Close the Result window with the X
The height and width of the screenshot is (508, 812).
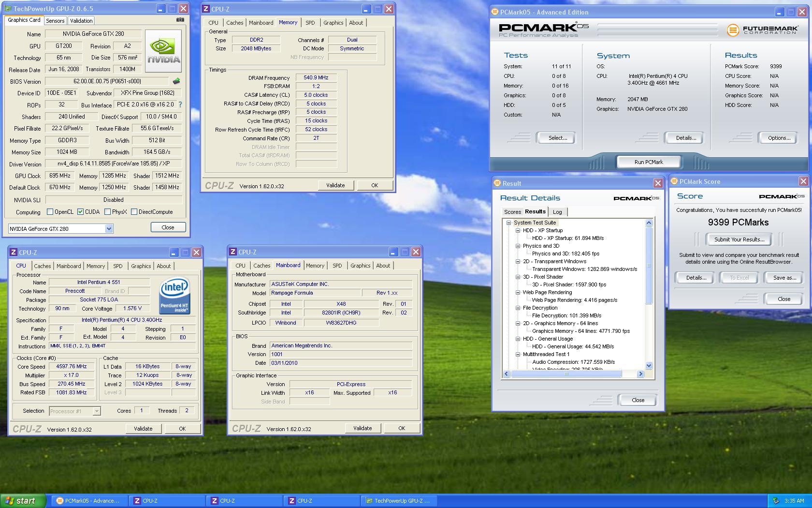click(x=658, y=183)
